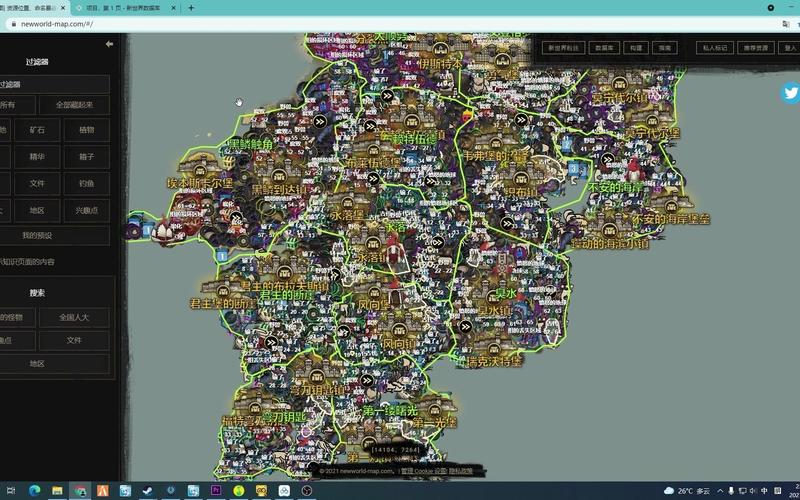This screenshot has width=800, height=500.
Task: Expand the 箱子 filter group
Action: [87, 157]
